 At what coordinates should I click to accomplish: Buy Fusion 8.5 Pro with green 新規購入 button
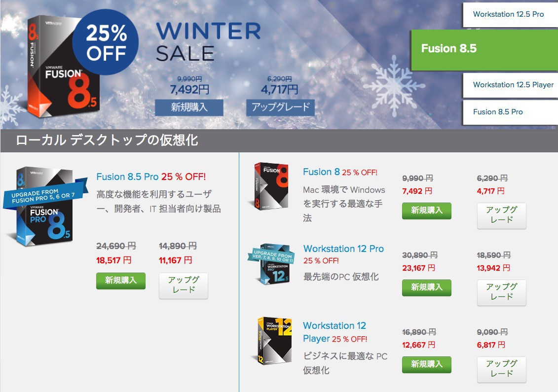coord(121,281)
